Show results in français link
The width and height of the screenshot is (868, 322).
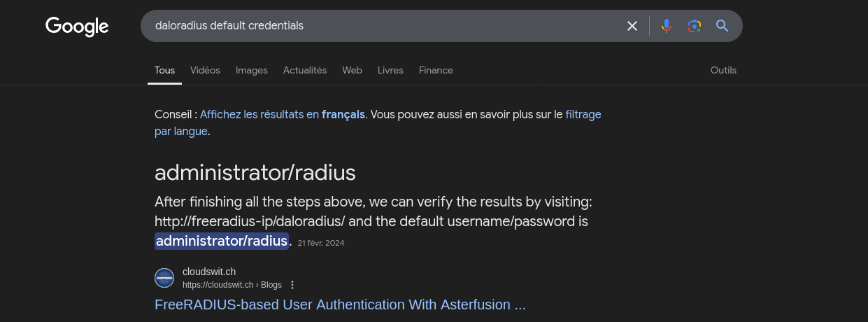pos(283,114)
